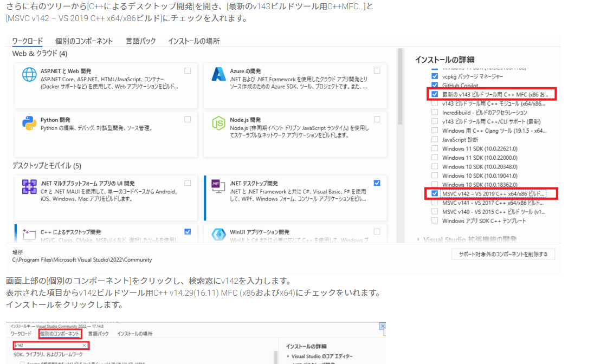Click the .NET multi-platform app UI icon
This screenshot has width=594, height=364.
[x=29, y=187]
